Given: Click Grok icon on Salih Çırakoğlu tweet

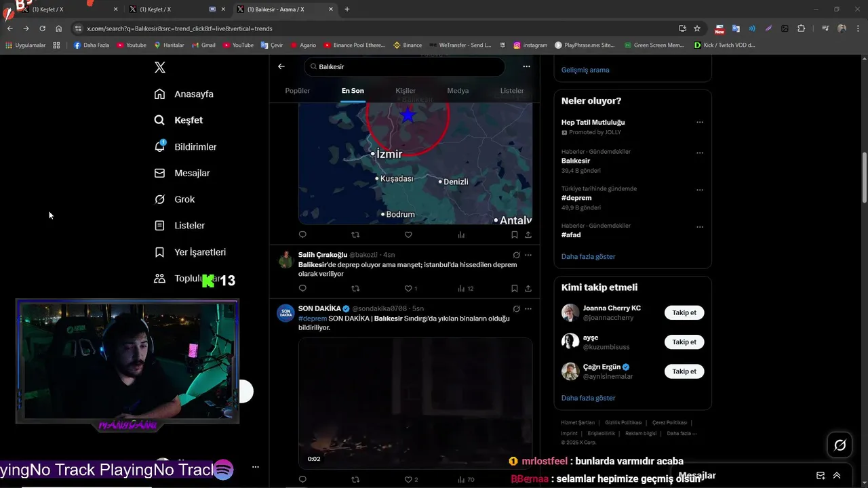Looking at the screenshot, I should [x=516, y=255].
